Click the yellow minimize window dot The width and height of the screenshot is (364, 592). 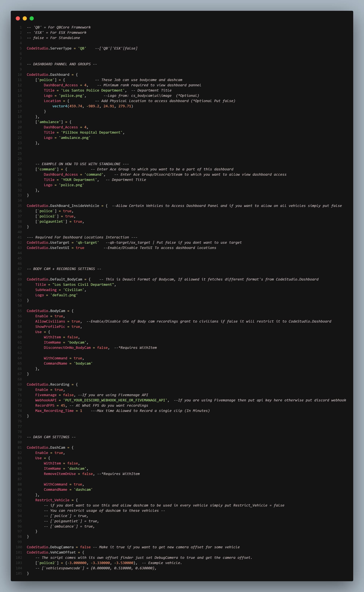(x=25, y=18)
